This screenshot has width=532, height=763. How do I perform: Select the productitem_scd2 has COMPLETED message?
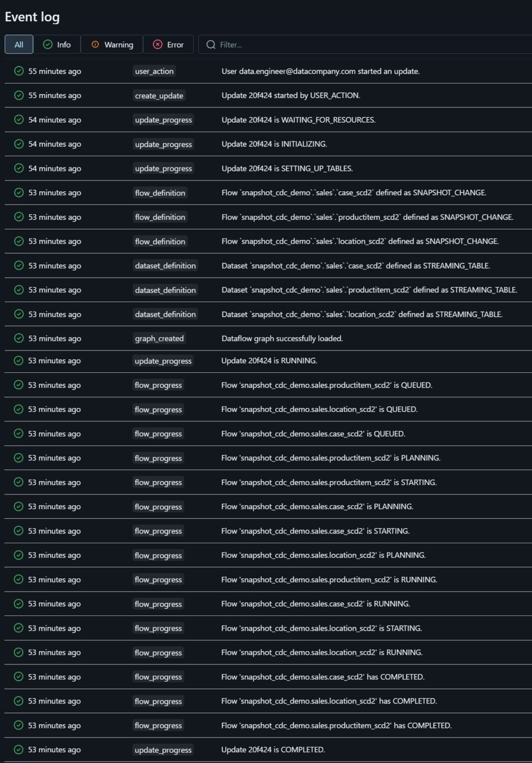(336, 725)
